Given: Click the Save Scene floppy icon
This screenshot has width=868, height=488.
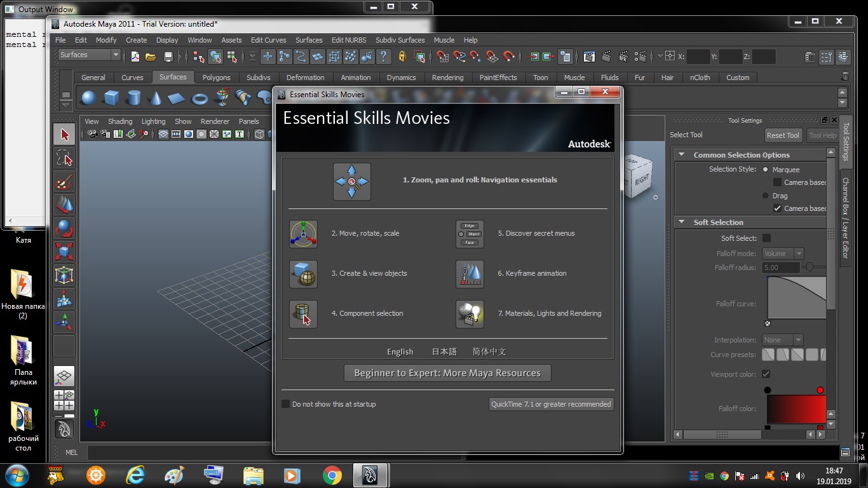Looking at the screenshot, I should pos(168,57).
